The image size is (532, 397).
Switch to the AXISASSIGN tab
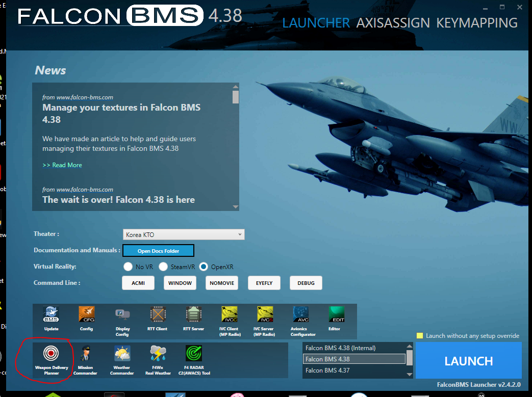(x=393, y=23)
